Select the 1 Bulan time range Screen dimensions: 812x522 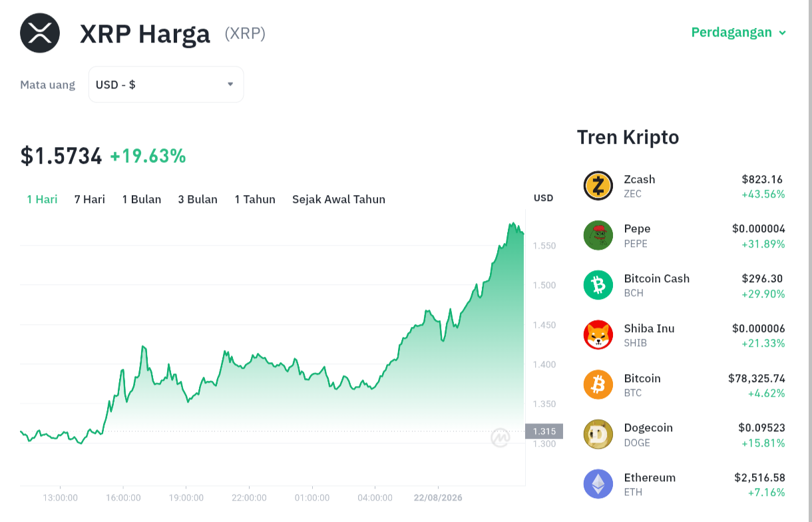pyautogui.click(x=142, y=199)
